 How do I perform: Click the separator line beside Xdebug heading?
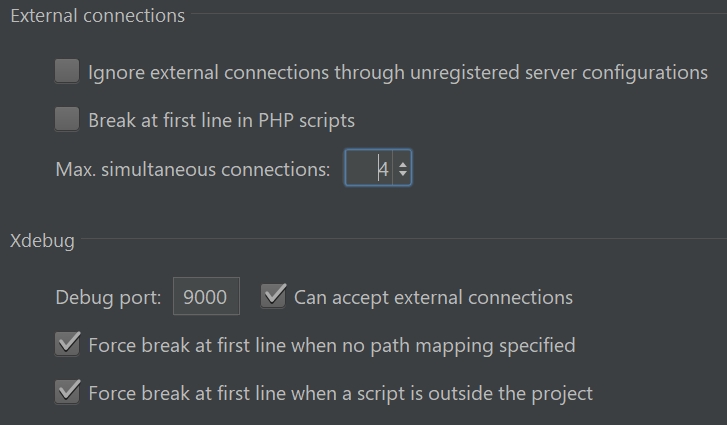tap(400, 240)
